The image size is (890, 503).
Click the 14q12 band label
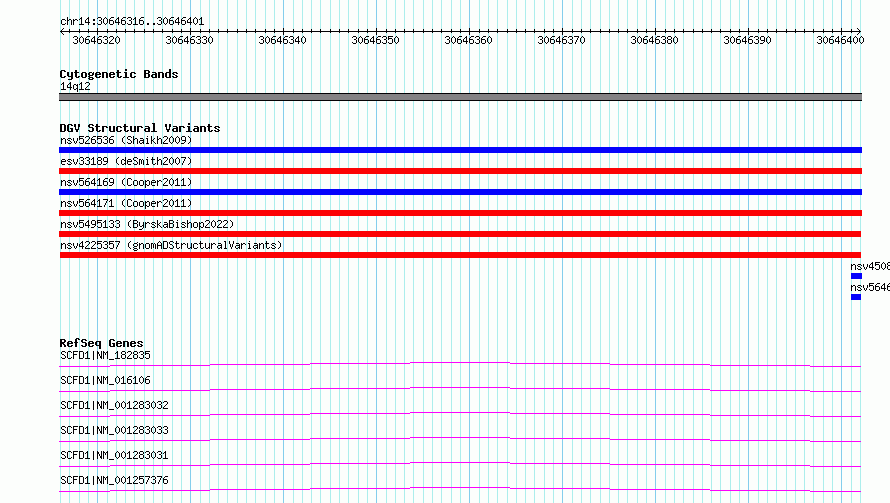(75, 86)
